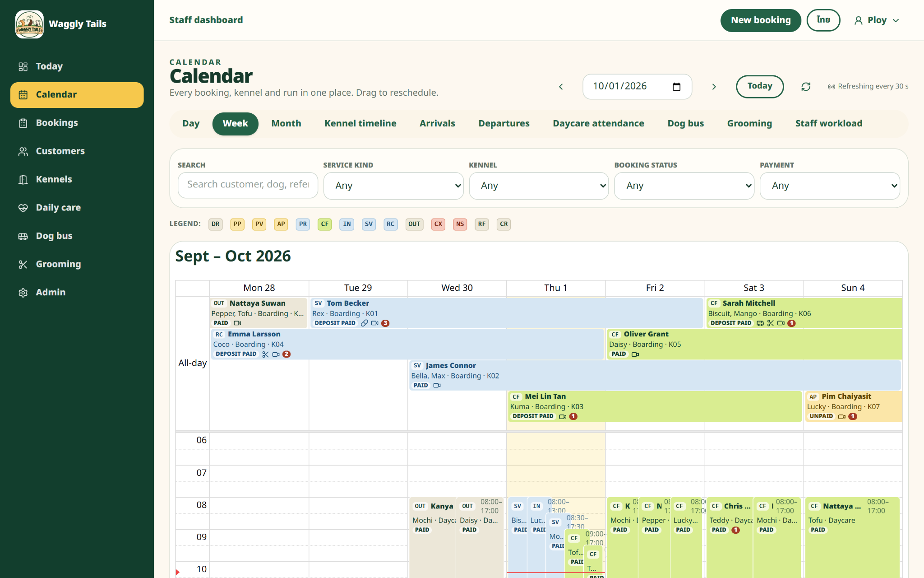Click camera icon on Oliver Grant booking
Viewport: 924px width, 578px height.
tap(635, 354)
